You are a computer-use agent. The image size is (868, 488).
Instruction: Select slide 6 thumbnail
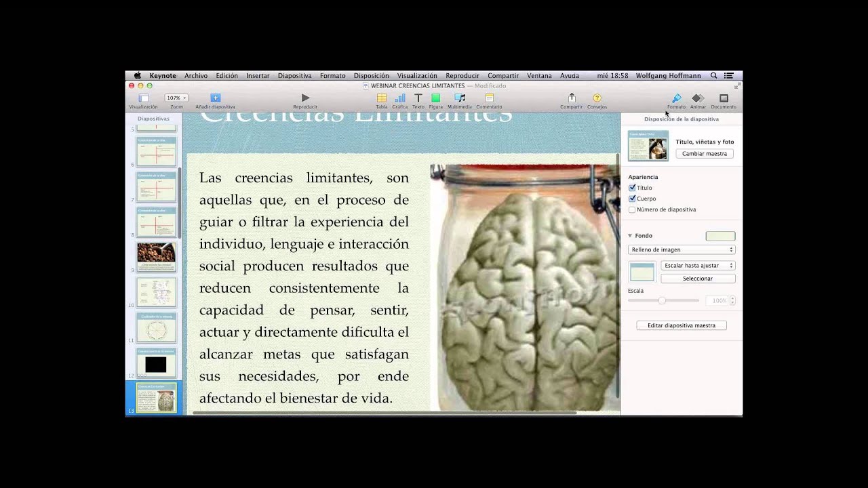[157, 151]
